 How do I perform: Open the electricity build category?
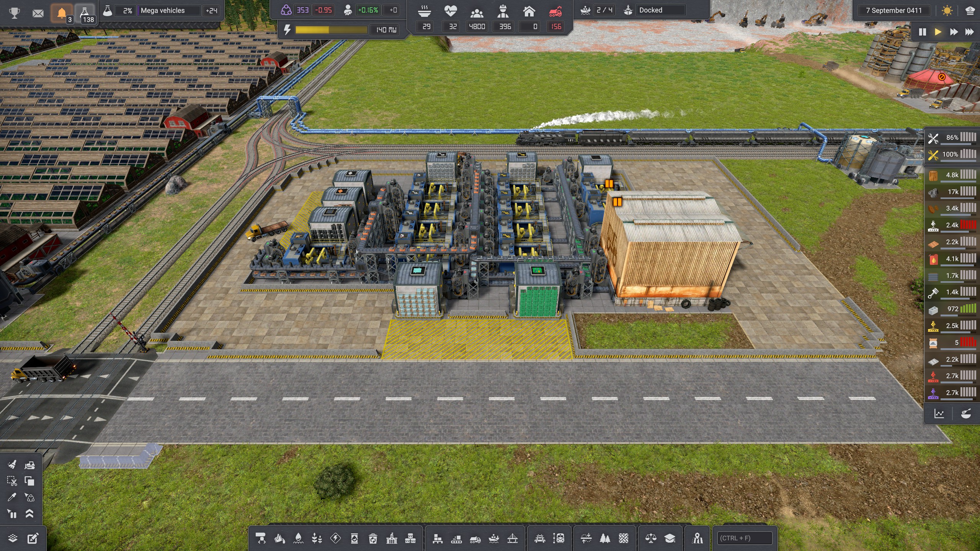(336, 539)
